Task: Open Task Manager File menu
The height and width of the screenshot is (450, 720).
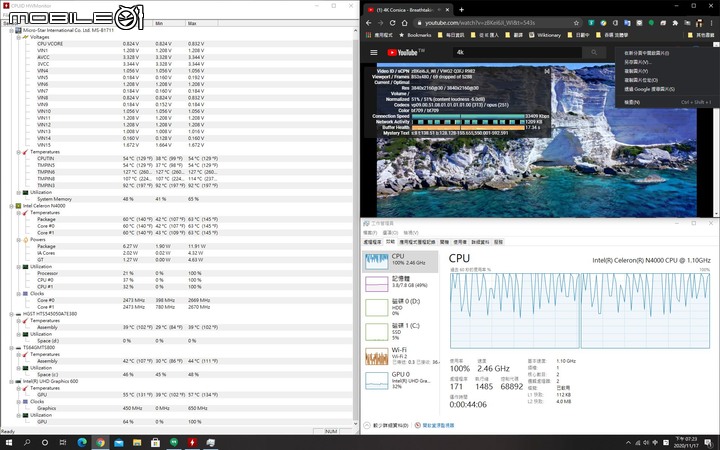Action: (x=370, y=233)
